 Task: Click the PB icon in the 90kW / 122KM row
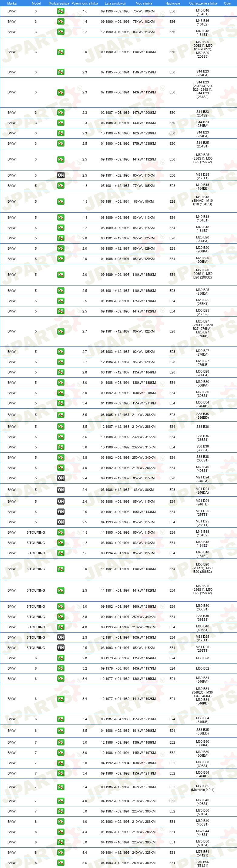[x=61, y=331]
